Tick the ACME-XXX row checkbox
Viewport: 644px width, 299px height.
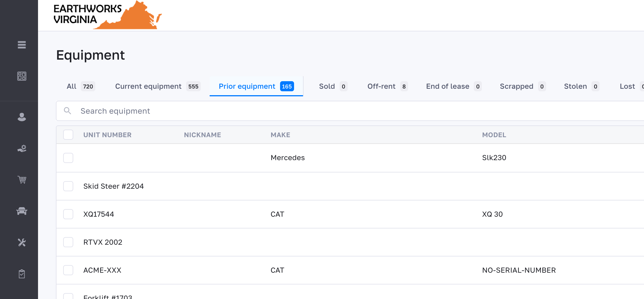click(68, 270)
